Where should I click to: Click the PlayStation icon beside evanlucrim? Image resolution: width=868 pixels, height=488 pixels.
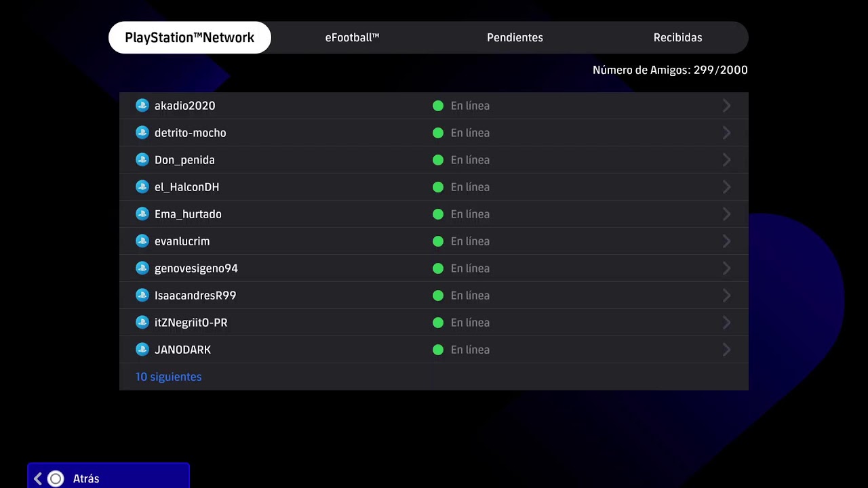pyautogui.click(x=142, y=241)
